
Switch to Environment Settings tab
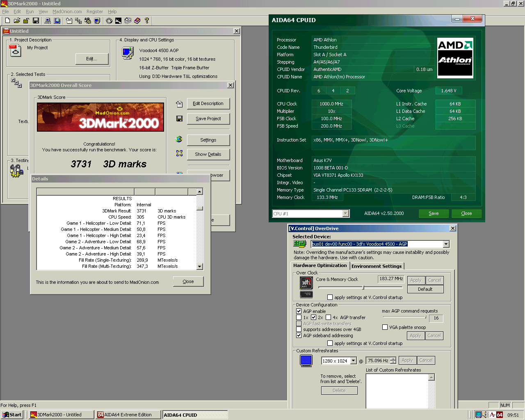pyautogui.click(x=377, y=266)
